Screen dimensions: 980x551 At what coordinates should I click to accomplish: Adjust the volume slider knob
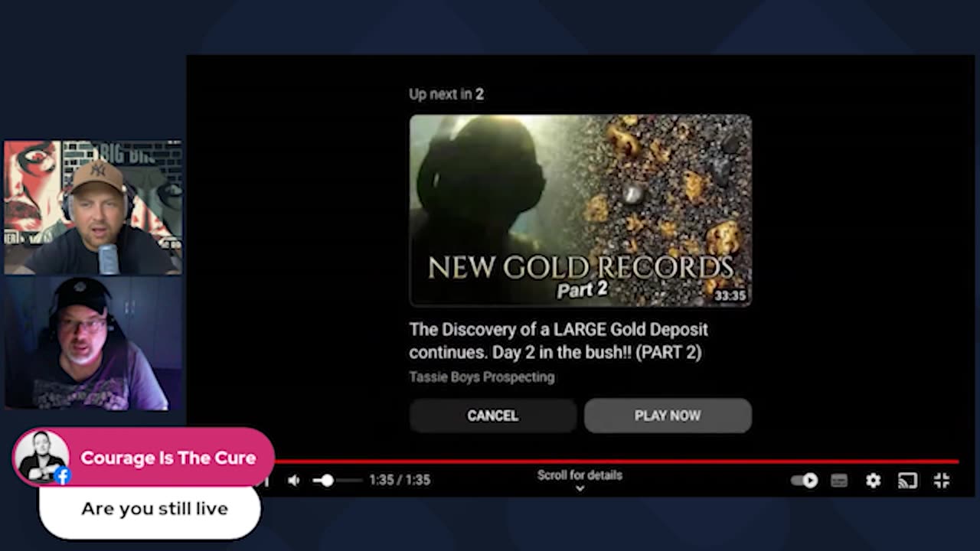pos(327,480)
